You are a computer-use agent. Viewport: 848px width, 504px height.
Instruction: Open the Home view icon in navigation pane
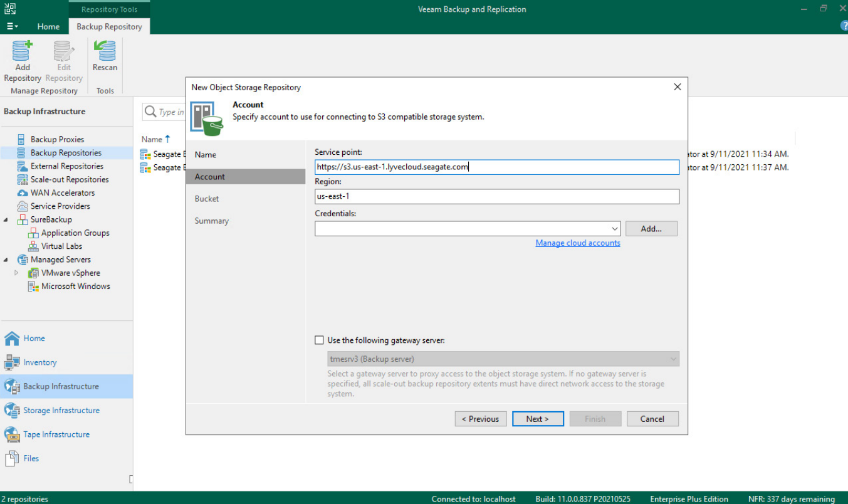tap(12, 339)
